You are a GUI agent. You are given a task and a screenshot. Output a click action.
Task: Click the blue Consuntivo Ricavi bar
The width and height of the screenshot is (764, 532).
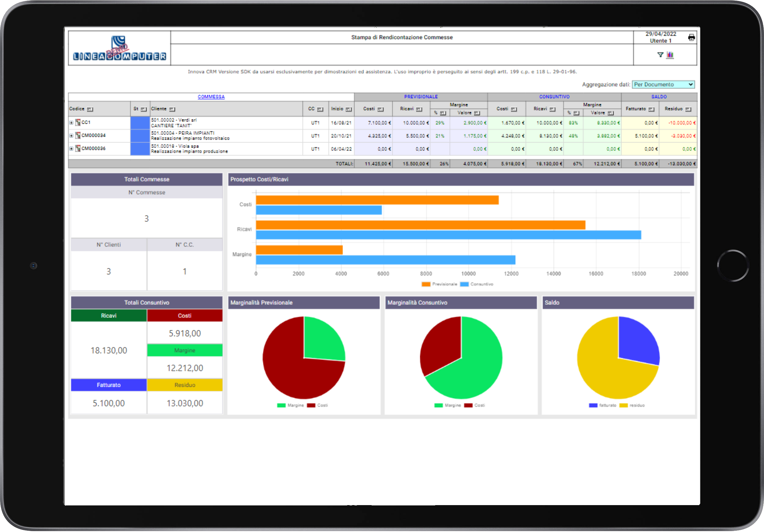448,235
